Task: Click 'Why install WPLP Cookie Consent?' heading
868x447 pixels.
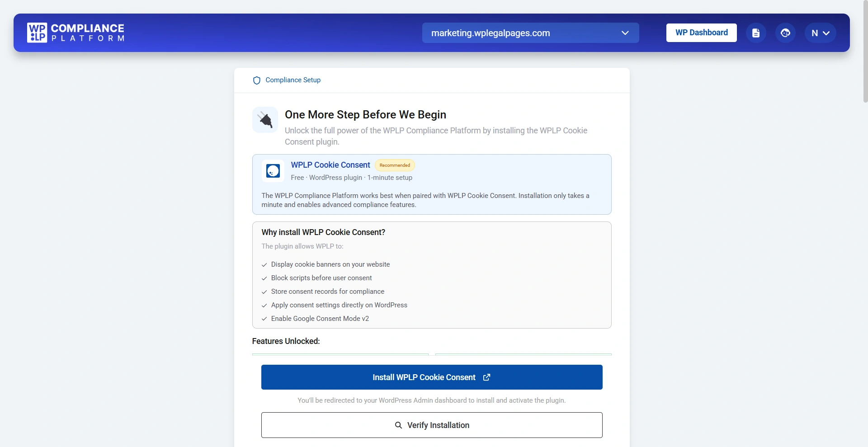Action: pyautogui.click(x=323, y=232)
